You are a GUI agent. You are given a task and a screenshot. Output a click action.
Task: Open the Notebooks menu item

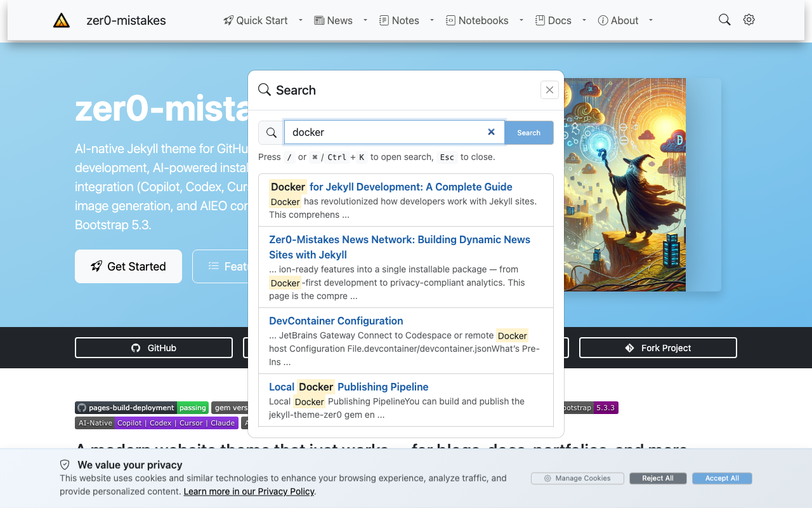[477, 20]
